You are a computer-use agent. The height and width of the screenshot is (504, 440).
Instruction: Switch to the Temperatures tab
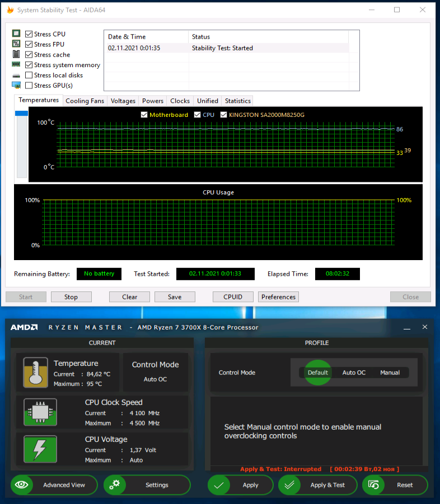tap(39, 100)
